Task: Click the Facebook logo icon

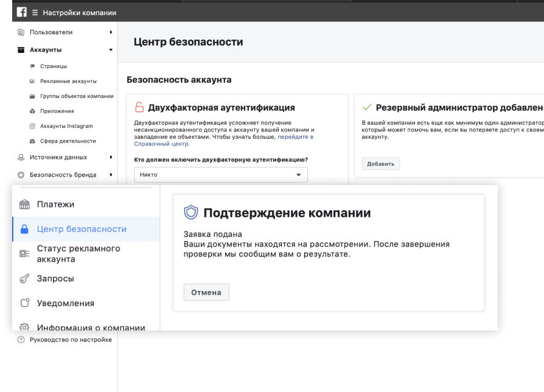Action: 21,12
